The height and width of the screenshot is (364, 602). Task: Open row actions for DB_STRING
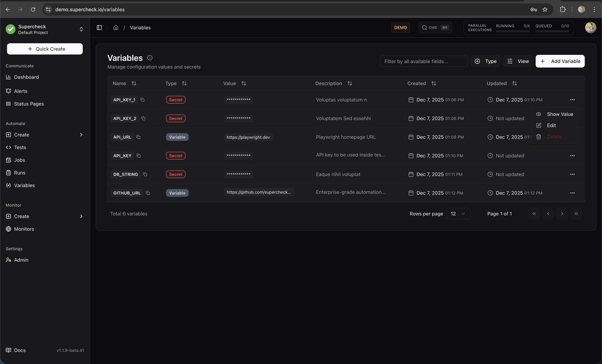coord(572,174)
